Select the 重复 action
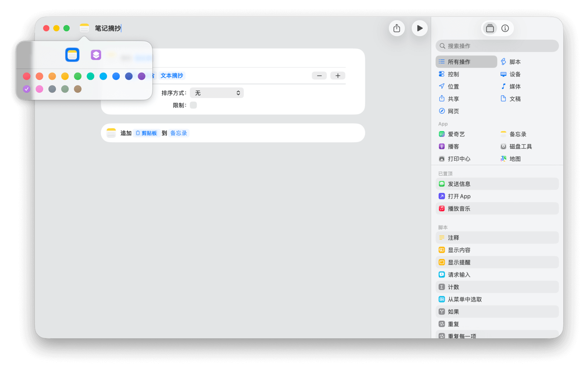588x371 pixels. (x=497, y=324)
